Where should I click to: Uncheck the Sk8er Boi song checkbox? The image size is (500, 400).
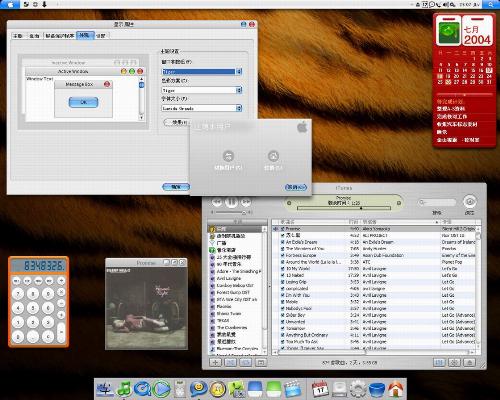[x=282, y=315]
